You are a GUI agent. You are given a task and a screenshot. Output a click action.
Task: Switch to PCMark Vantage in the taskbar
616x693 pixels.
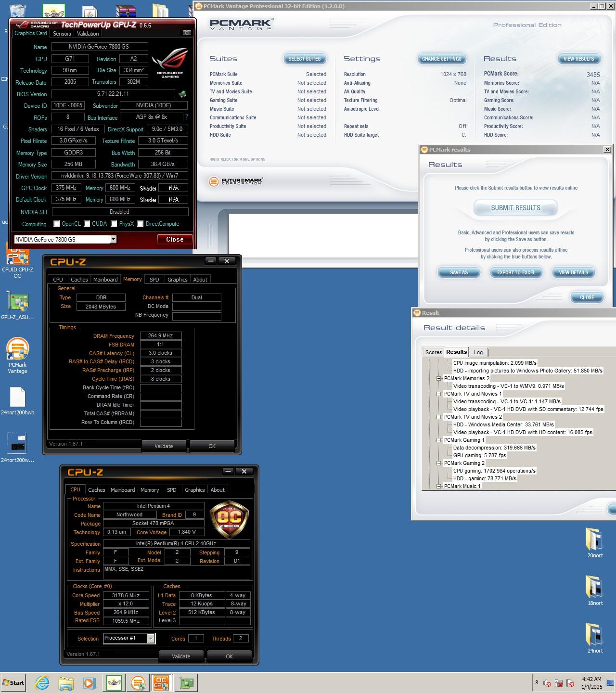(x=138, y=683)
